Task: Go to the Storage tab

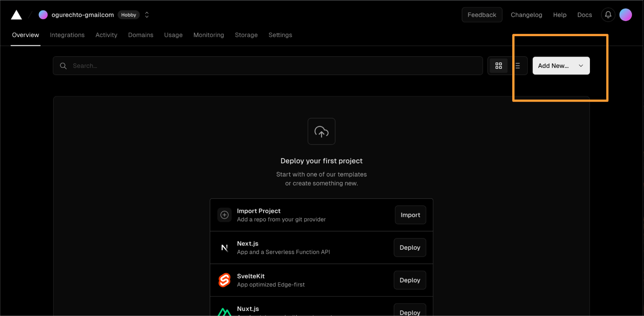Action: tap(246, 35)
